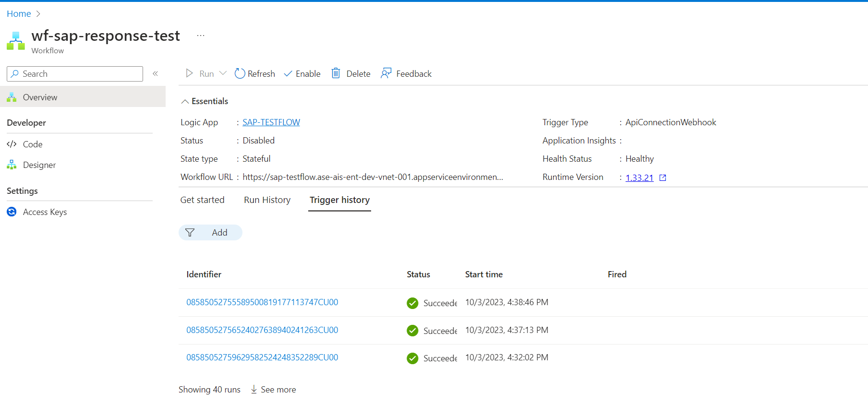Click the workflow icon beside wf-sap-response-test title
The width and height of the screenshot is (868, 404).
(16, 41)
